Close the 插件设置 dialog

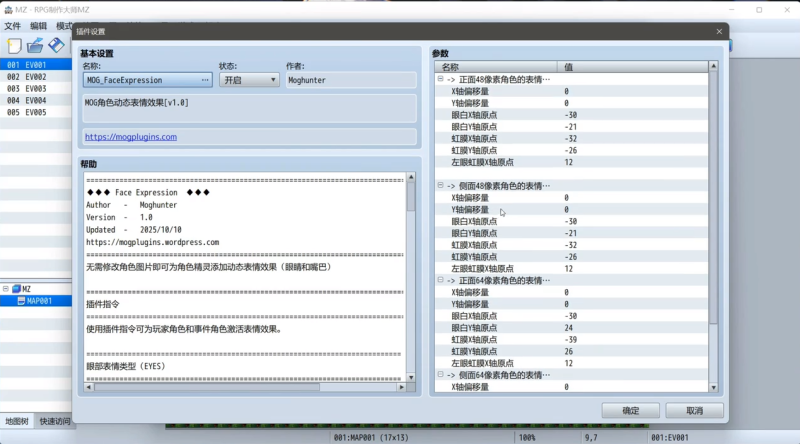(719, 32)
